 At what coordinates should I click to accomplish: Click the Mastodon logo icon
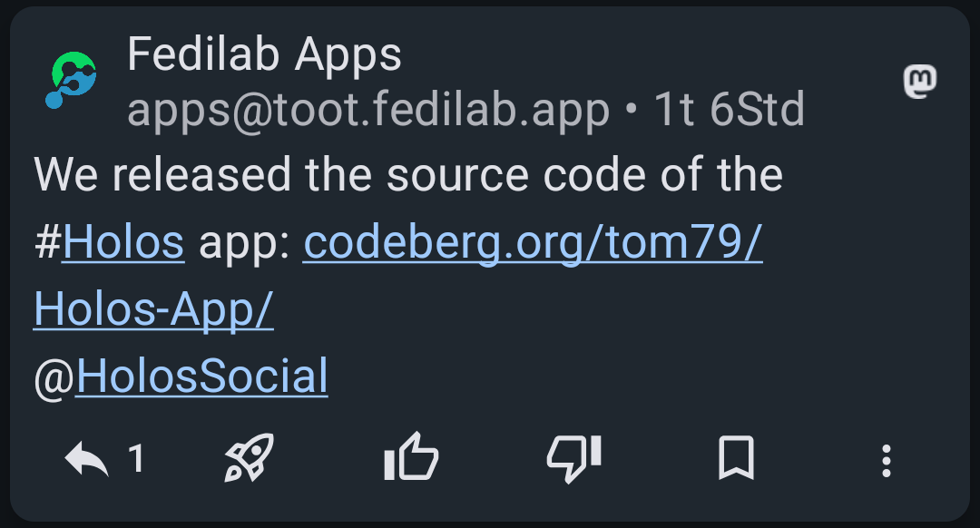pos(920,82)
